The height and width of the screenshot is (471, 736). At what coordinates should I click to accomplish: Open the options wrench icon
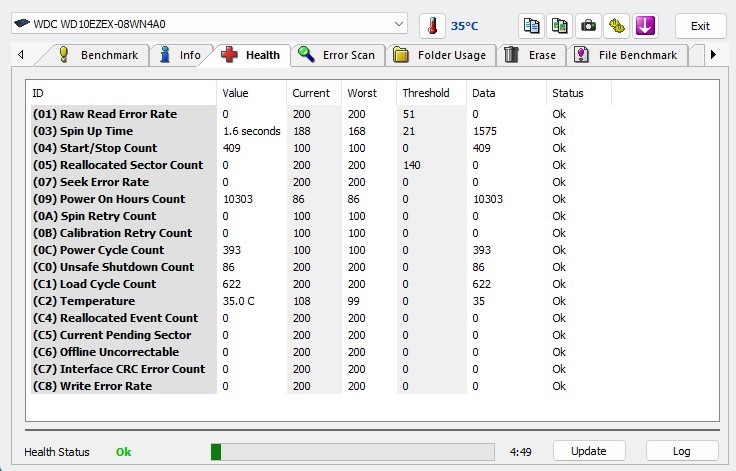click(617, 25)
